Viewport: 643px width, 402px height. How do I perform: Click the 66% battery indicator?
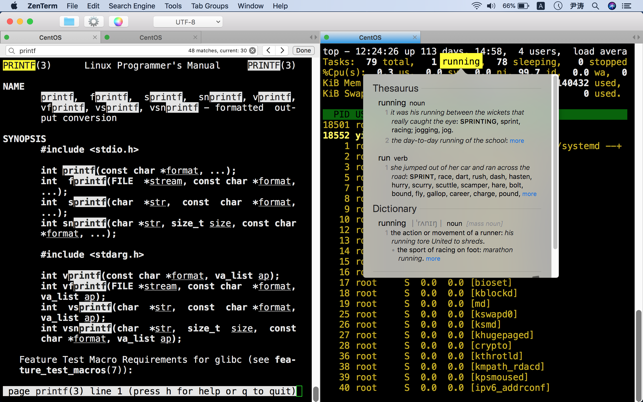point(515,6)
